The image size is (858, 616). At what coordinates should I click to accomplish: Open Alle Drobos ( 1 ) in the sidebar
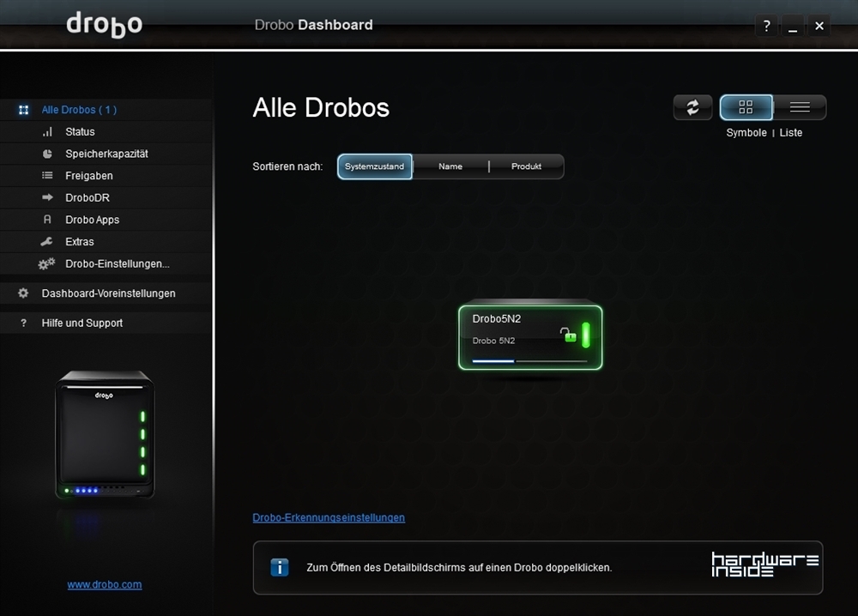click(106, 110)
